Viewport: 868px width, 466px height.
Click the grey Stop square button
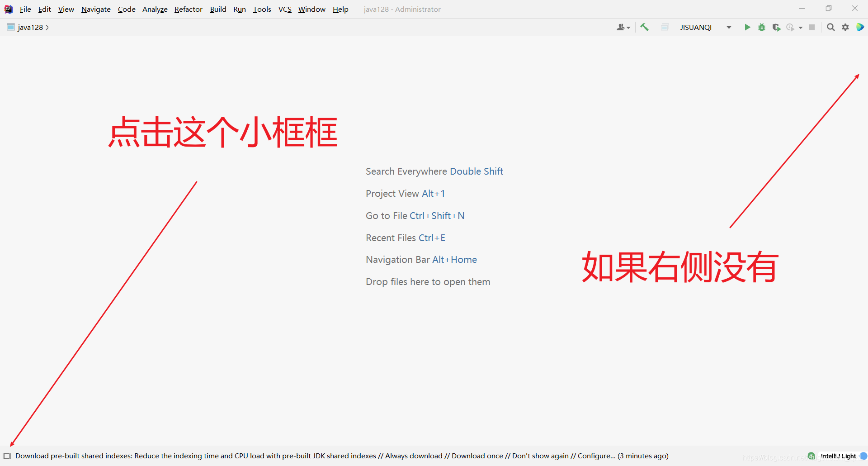click(x=812, y=27)
